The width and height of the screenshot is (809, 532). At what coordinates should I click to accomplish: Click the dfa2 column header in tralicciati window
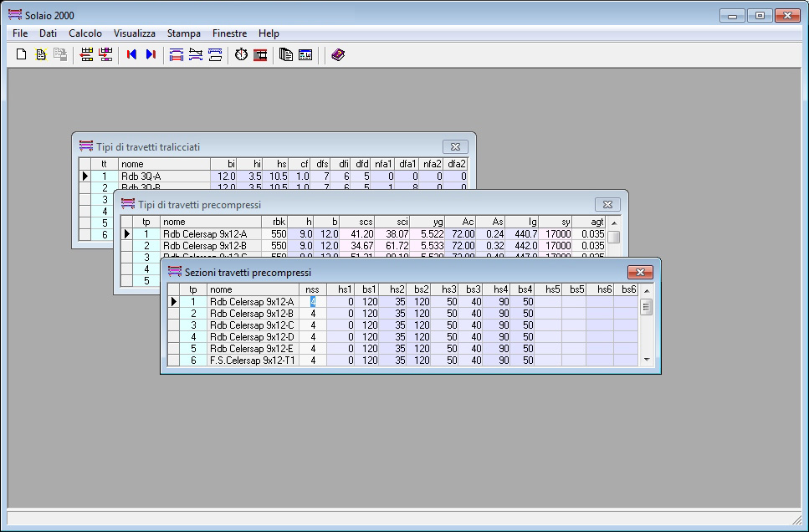pyautogui.click(x=456, y=164)
